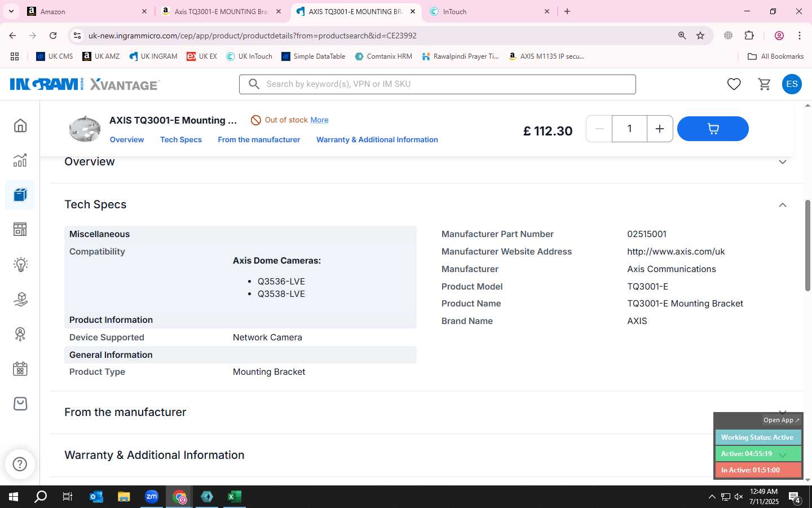
Task: Decrease quantity with minus button
Action: pos(599,129)
